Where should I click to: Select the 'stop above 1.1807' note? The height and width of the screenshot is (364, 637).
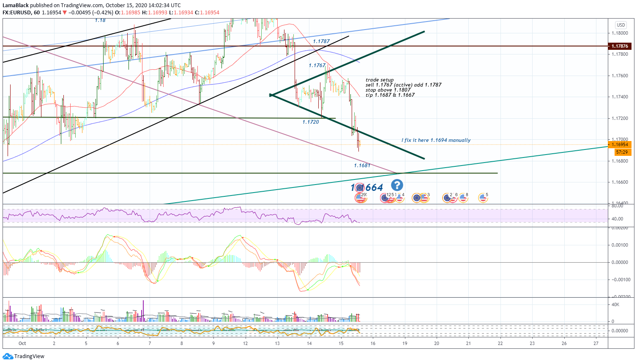(388, 90)
